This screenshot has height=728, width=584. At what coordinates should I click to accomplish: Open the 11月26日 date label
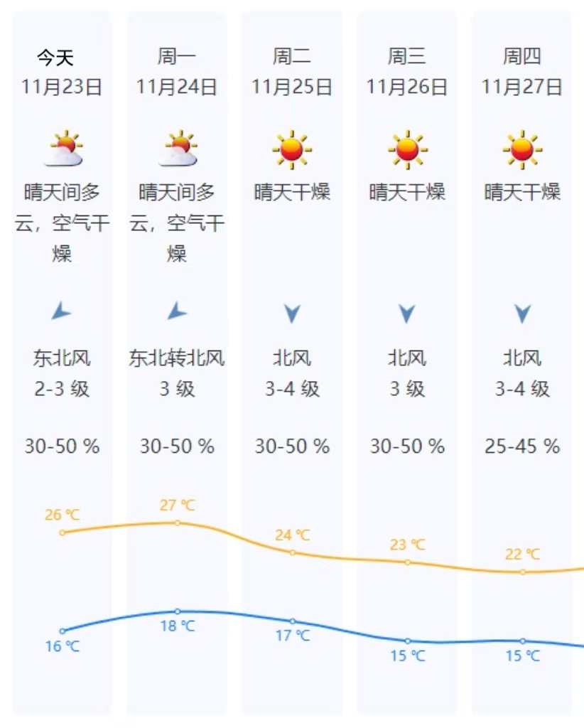(x=407, y=87)
